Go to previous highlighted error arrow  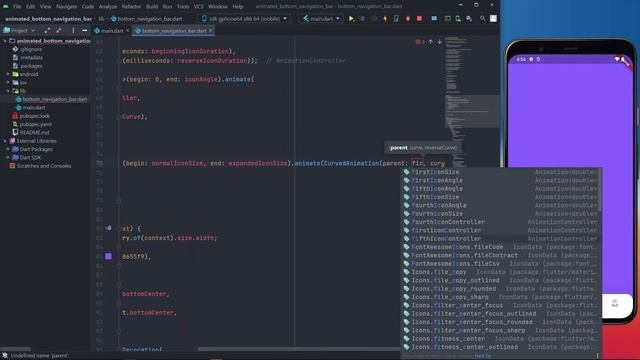431,42
